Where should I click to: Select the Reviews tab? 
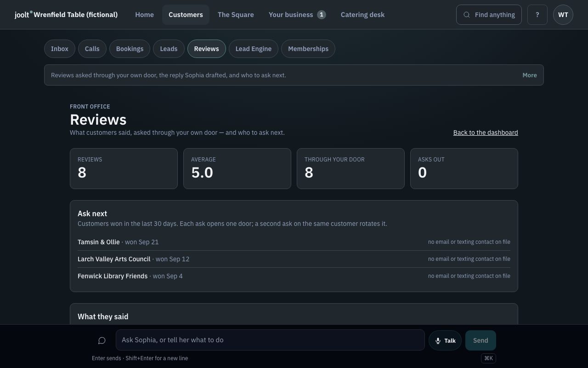pyautogui.click(x=206, y=49)
